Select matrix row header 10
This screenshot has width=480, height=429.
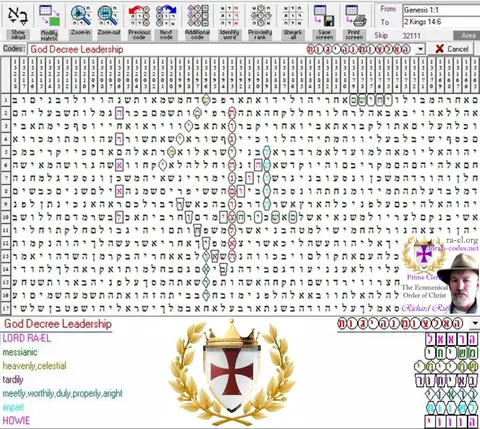[x=5, y=217]
